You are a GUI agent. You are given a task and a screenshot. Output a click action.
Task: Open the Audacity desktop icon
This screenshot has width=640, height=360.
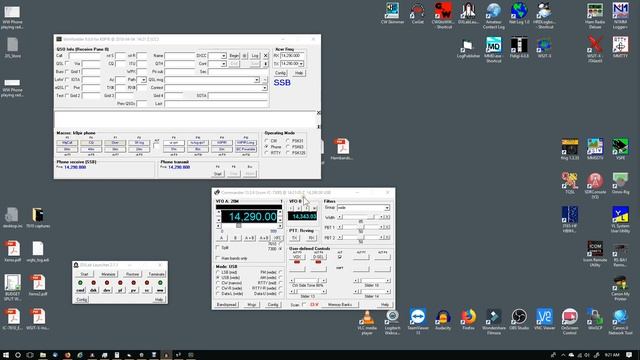tap(443, 320)
